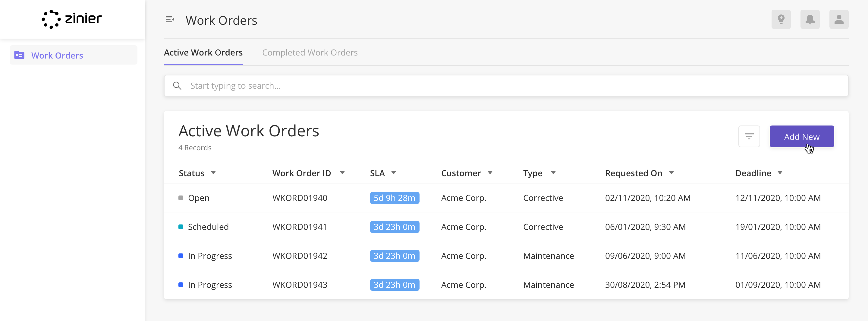Click the blue status dot for WKORD01943
868x321 pixels.
click(x=181, y=285)
